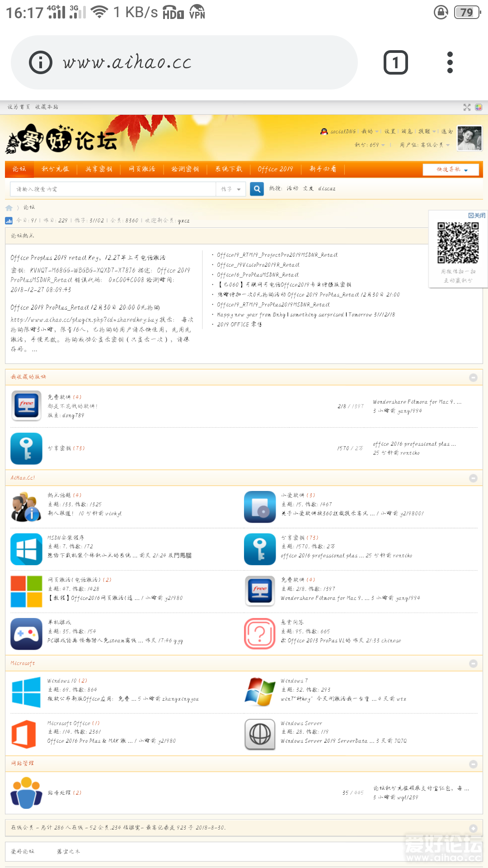Open the 共享密钥 nav item
Viewport: 488px width, 868px height.
tap(99, 169)
